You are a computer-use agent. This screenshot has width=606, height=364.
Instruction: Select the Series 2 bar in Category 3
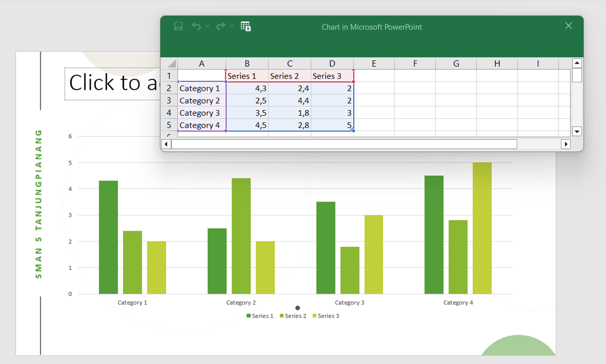point(350,270)
